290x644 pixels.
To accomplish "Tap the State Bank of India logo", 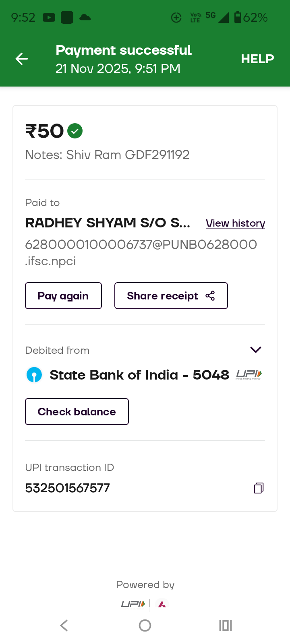I will tap(34, 375).
